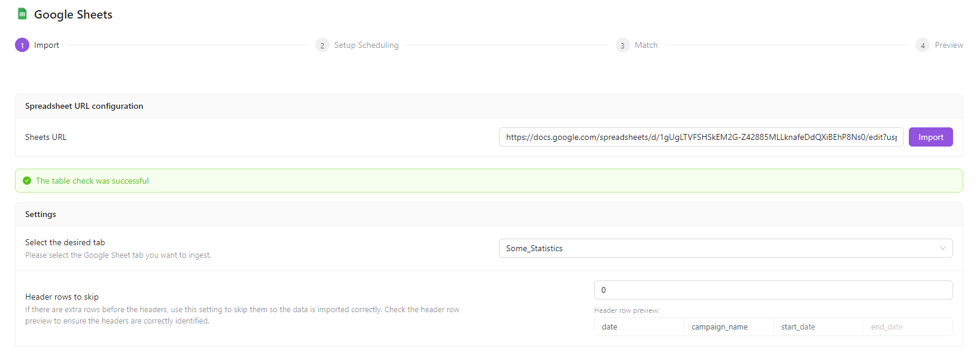Click the start_date header preview cell
980x363 pixels.
click(818, 327)
